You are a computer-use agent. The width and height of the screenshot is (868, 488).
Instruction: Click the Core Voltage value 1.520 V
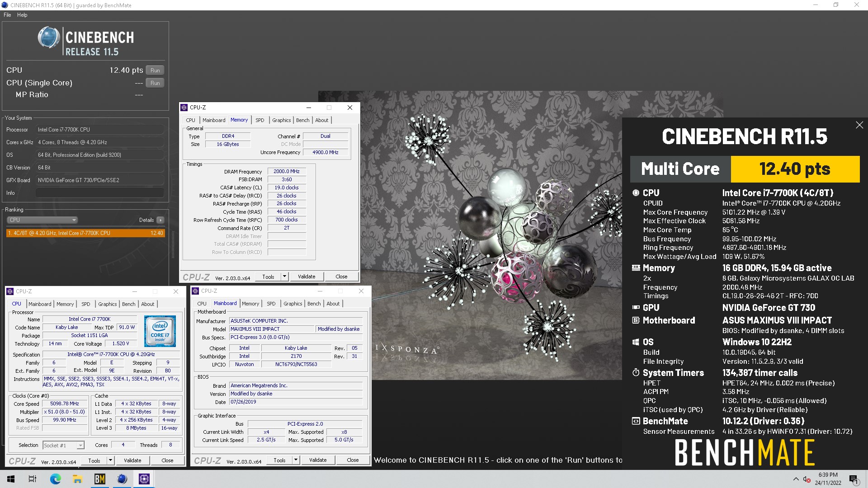point(121,343)
